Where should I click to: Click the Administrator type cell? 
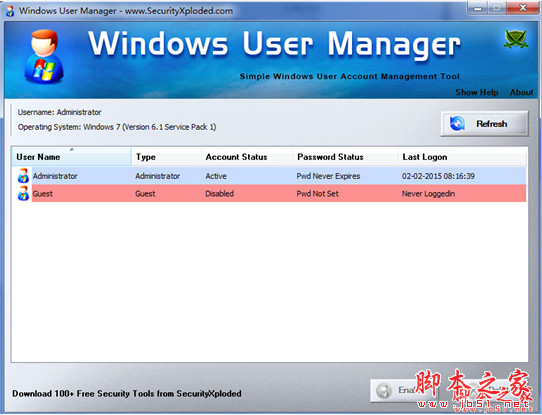[x=158, y=176]
